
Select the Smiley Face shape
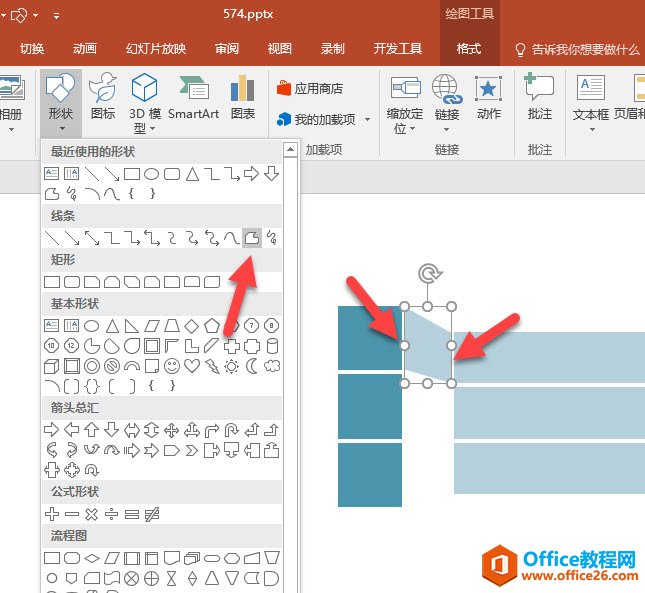pos(172,366)
